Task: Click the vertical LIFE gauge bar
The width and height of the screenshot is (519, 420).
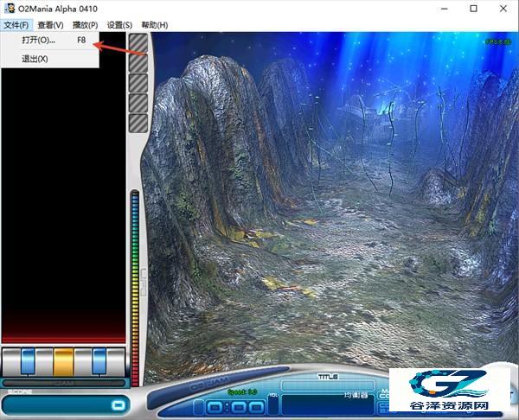Action: pos(135,288)
